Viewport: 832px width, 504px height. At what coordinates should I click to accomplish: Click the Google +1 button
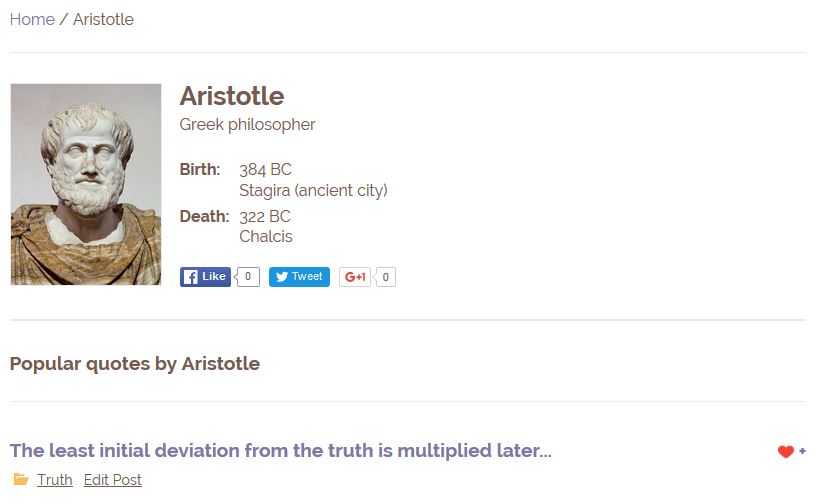pyautogui.click(x=355, y=277)
